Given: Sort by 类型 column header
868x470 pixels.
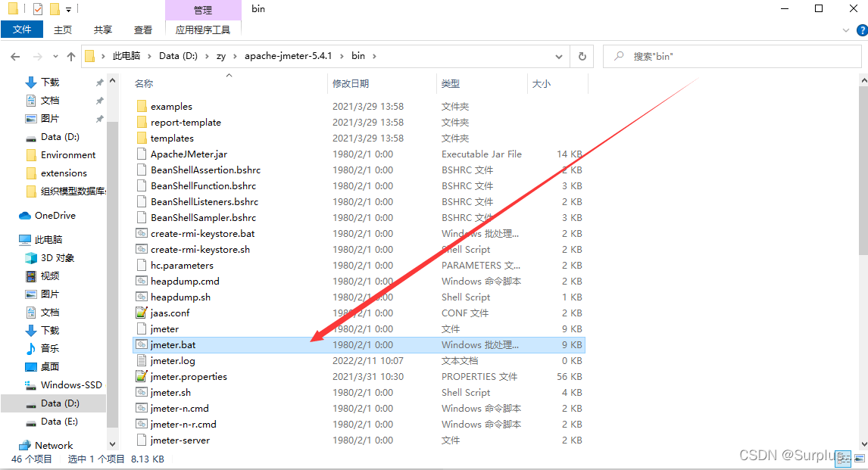Looking at the screenshot, I should tap(451, 83).
